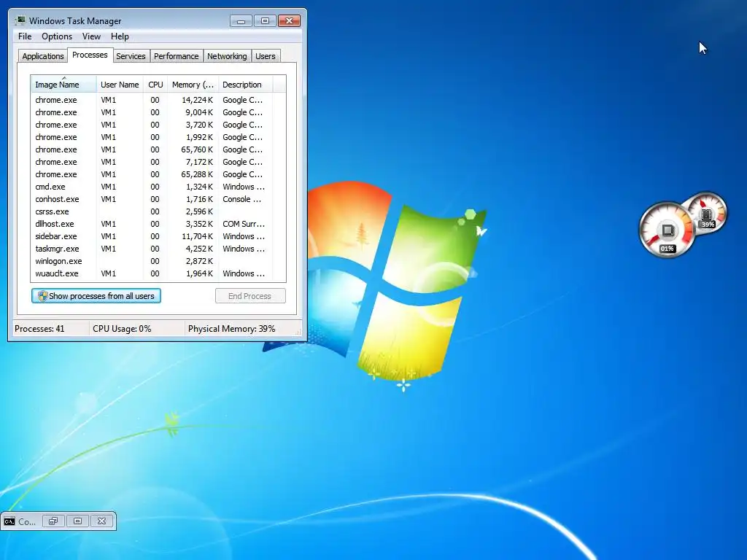Click Show processes from all users button
Viewport: 747px width, 560px height.
(96, 296)
